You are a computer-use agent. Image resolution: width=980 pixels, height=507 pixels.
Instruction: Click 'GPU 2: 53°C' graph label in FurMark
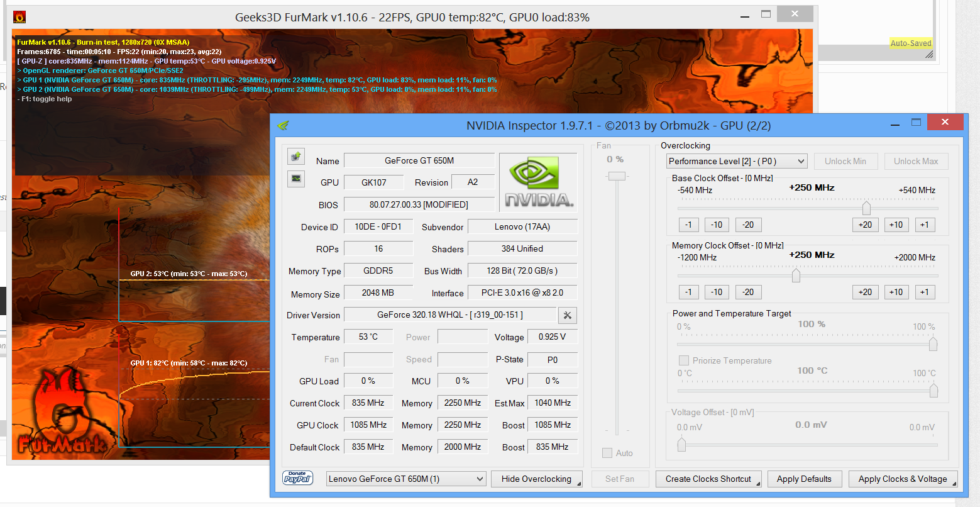point(189,274)
